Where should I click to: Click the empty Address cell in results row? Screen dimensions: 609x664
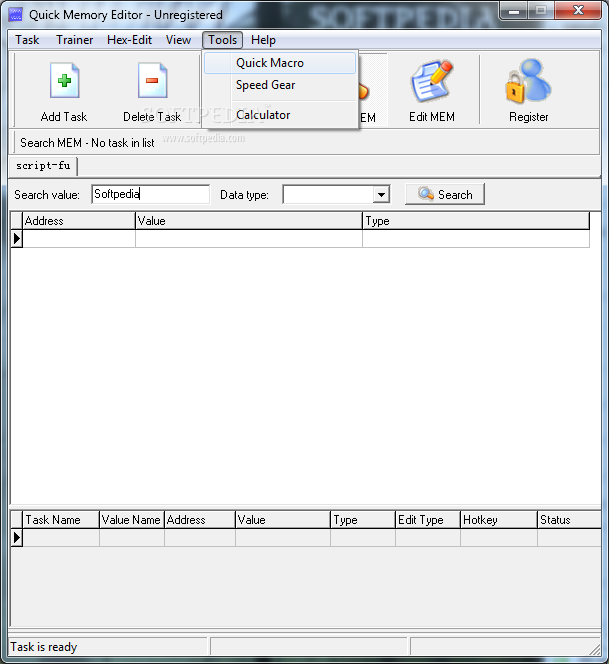click(x=79, y=239)
